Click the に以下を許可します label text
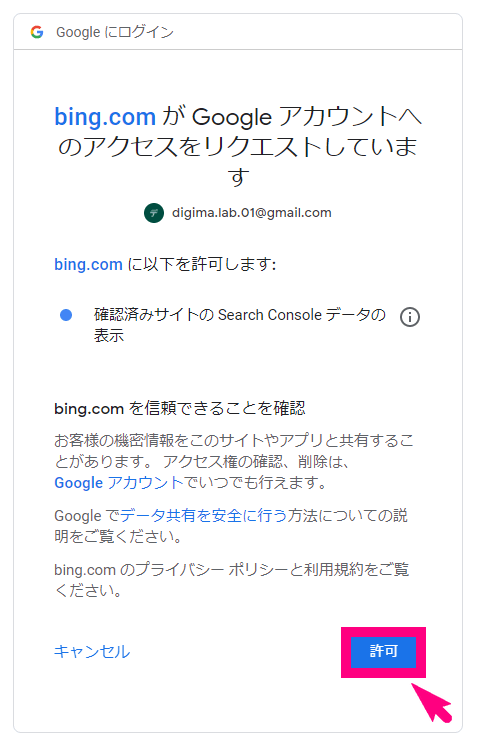This screenshot has height=746, width=477. pyautogui.click(x=202, y=264)
